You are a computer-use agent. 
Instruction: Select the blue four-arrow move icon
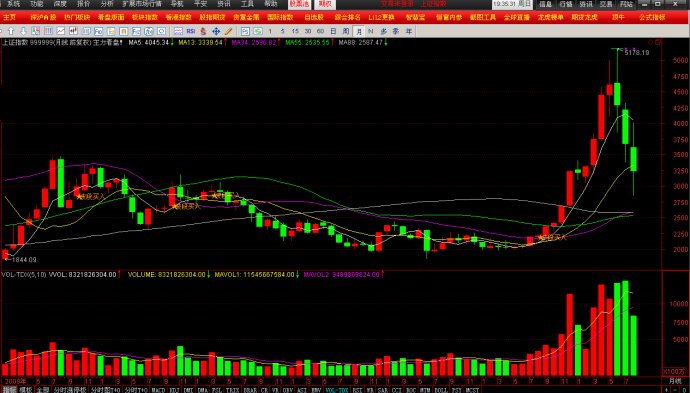coord(216,31)
